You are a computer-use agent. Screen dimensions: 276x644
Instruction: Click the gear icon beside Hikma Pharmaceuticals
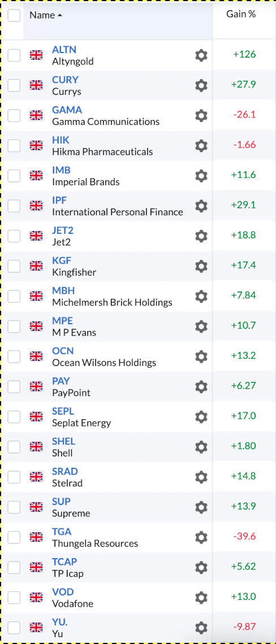pos(201,146)
